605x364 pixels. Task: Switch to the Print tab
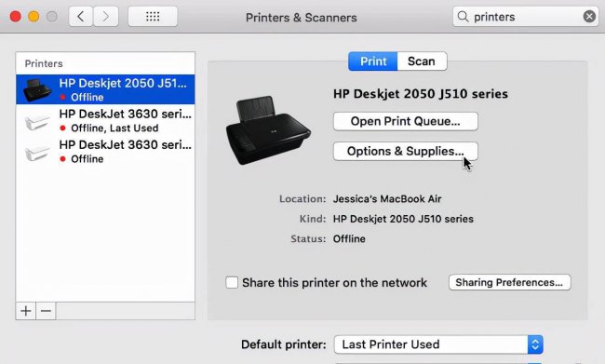(x=372, y=61)
